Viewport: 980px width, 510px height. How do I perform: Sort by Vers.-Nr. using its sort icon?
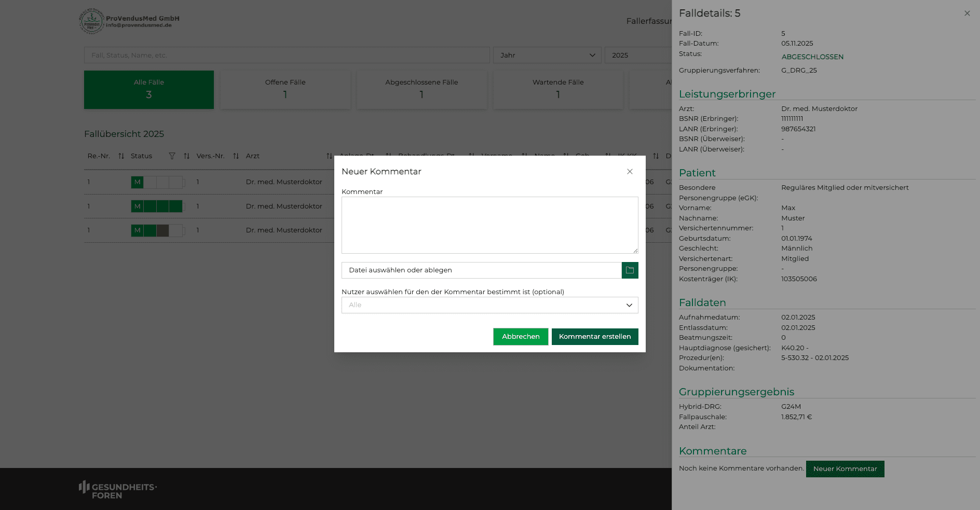(236, 156)
